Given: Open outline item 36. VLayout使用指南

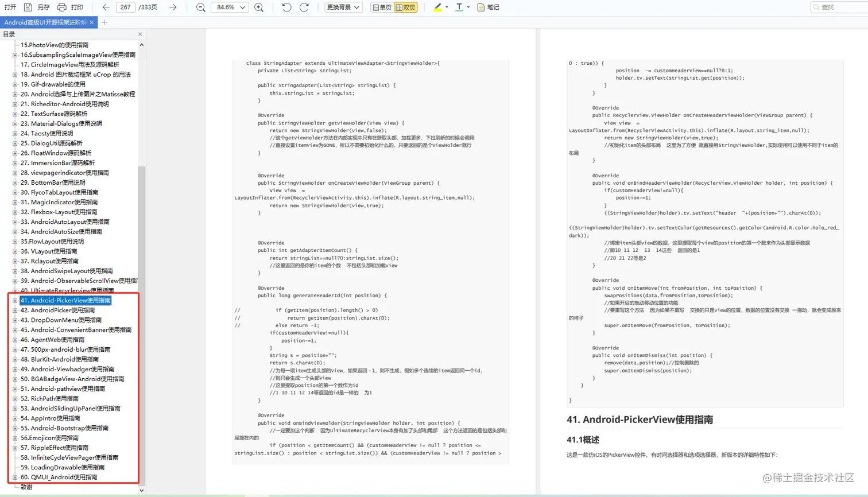Looking at the screenshot, I should click(x=49, y=251).
